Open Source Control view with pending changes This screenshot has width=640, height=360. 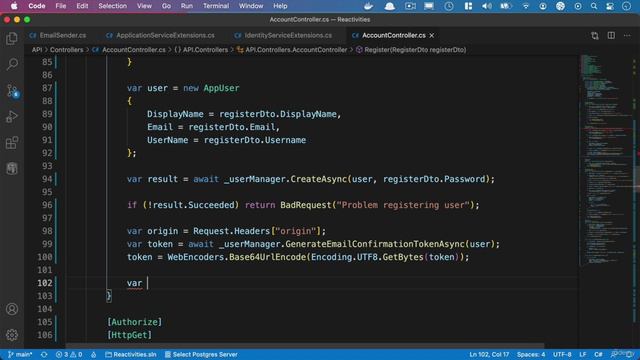[x=12, y=91]
